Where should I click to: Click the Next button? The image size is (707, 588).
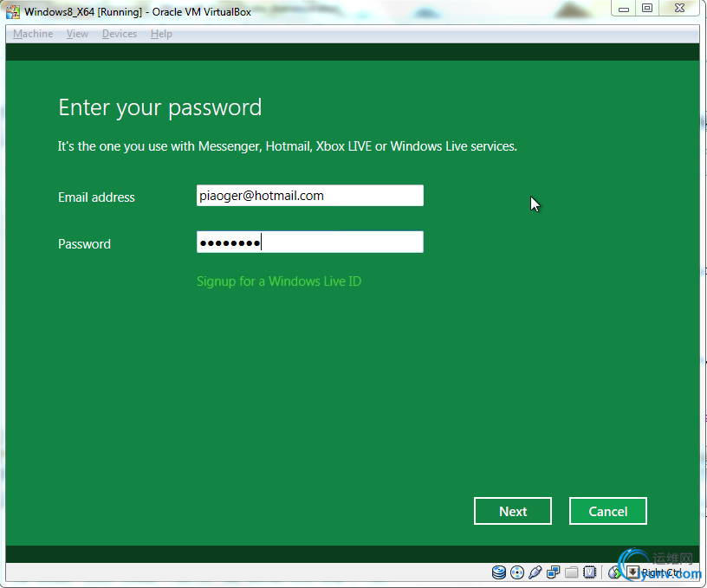tap(513, 511)
